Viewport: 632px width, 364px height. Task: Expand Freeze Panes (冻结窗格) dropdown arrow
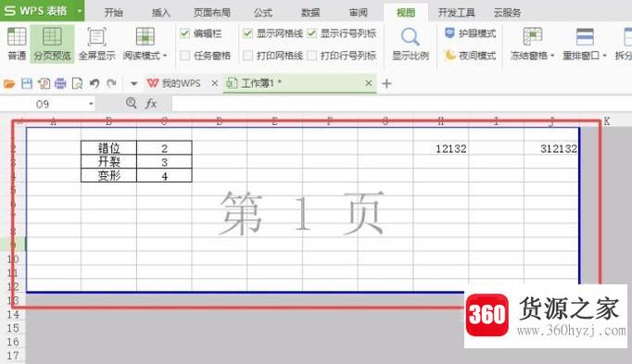click(552, 56)
